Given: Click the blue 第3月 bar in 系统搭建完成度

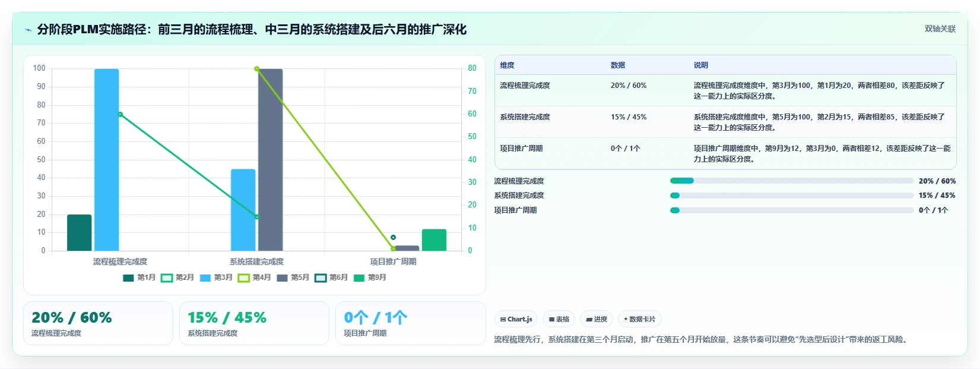Looking at the screenshot, I should click(243, 210).
